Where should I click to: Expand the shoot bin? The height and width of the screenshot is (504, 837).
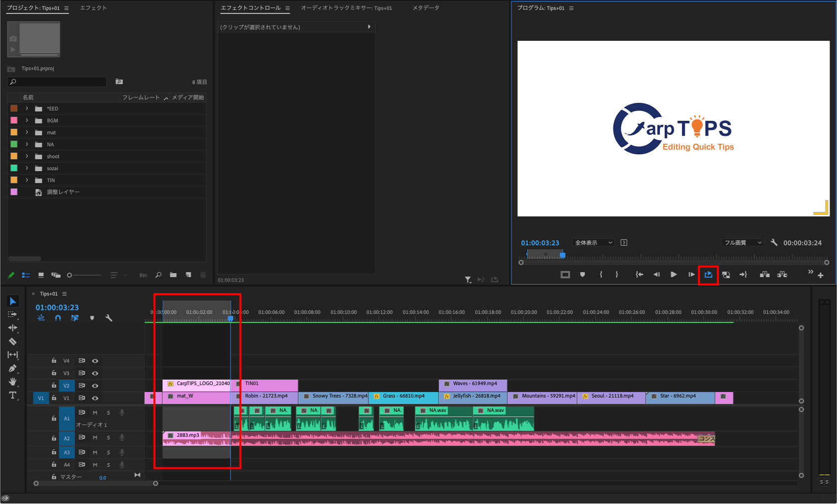pyautogui.click(x=27, y=156)
